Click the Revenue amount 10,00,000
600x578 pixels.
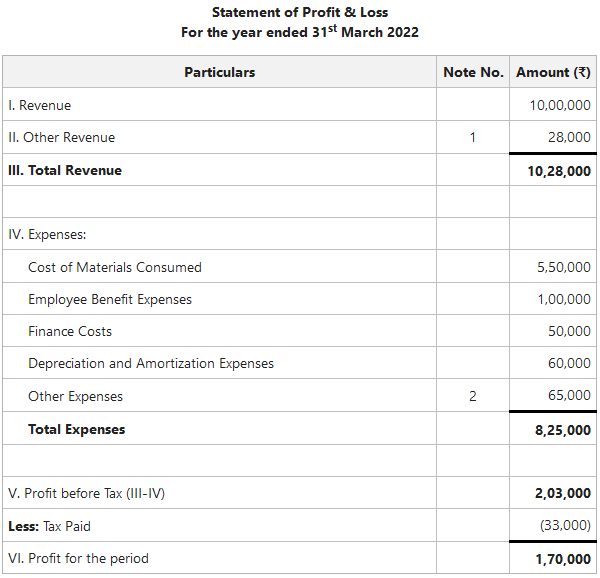(x=560, y=105)
